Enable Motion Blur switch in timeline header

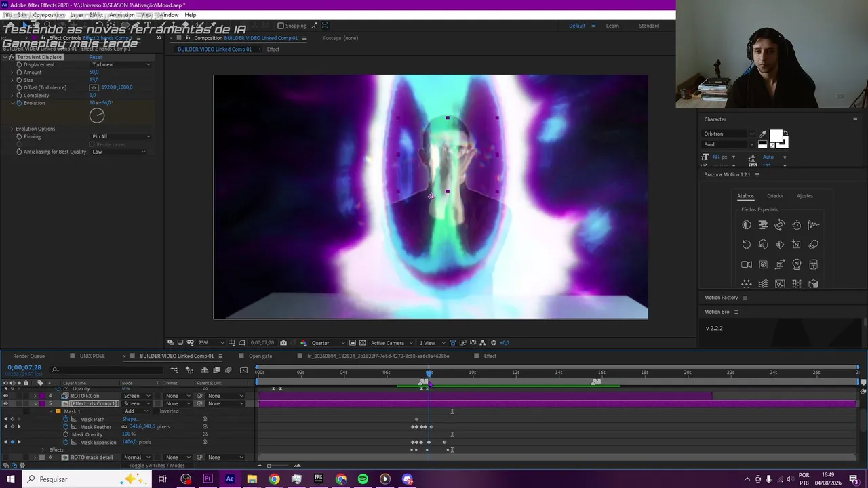228,370
